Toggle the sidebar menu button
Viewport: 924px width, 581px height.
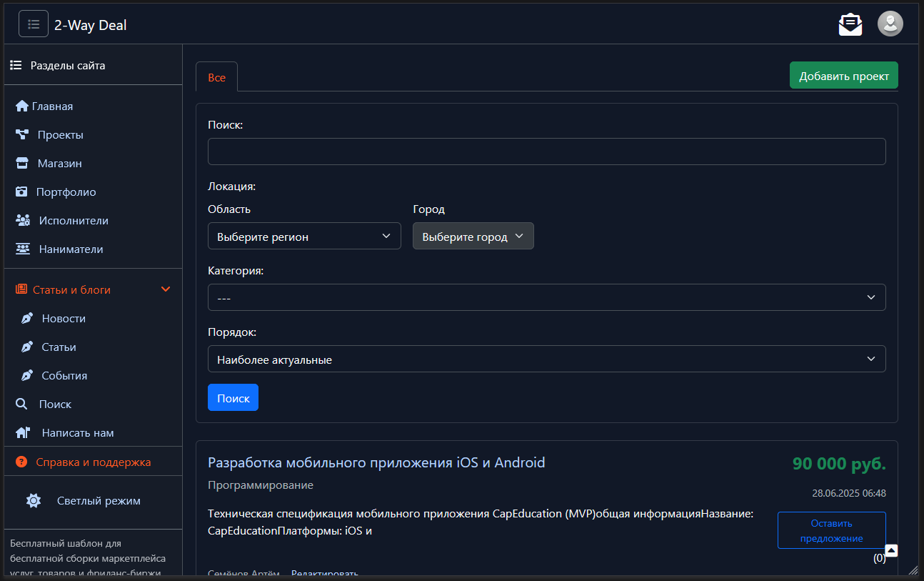[34, 24]
